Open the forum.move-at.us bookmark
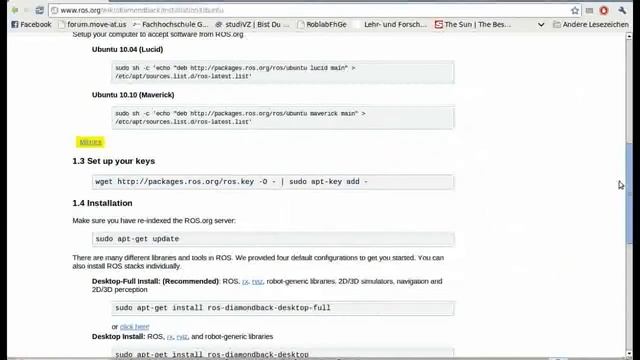This screenshot has height=360, width=640. pyautogui.click(x=92, y=24)
